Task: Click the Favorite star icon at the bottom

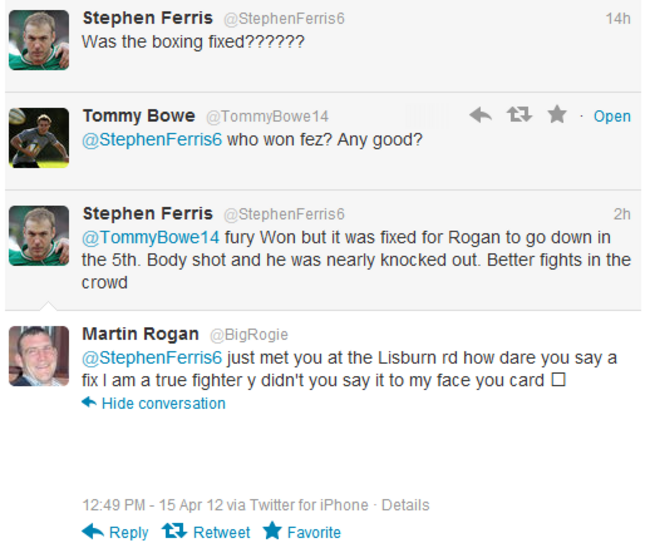Action: click(x=272, y=531)
